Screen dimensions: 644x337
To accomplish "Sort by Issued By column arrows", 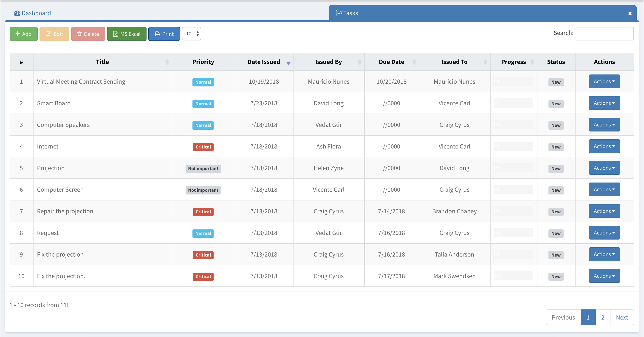I will (x=359, y=62).
